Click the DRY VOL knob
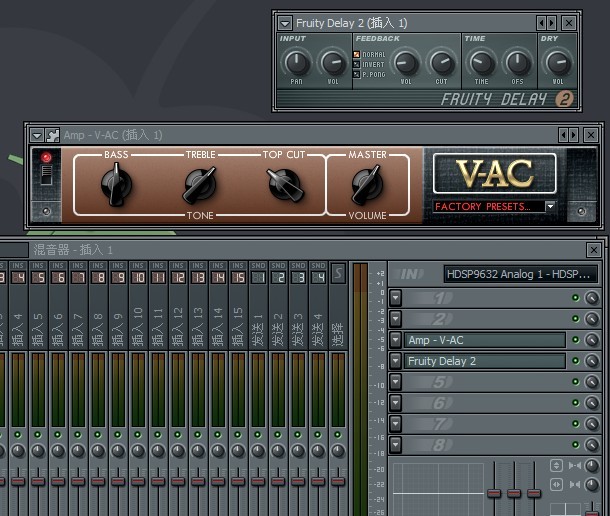The image size is (610, 516). pyautogui.click(x=558, y=63)
